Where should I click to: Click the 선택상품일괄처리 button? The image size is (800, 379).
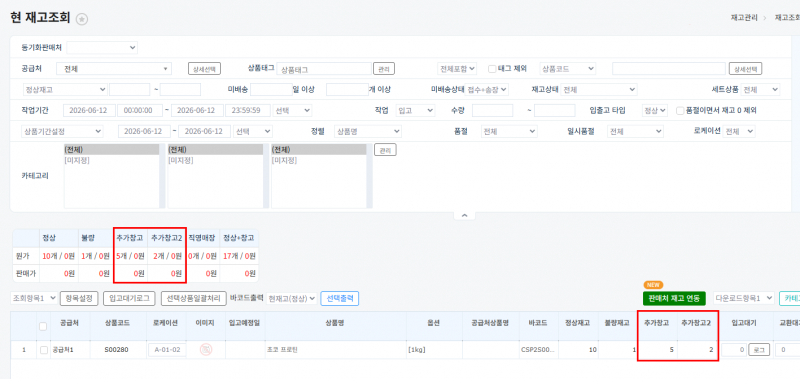(x=194, y=298)
